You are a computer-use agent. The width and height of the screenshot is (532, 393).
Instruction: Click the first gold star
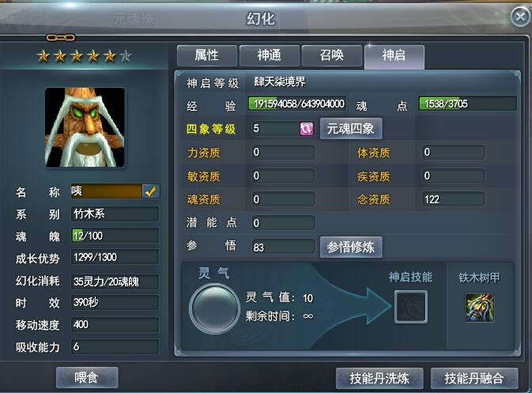click(x=43, y=56)
